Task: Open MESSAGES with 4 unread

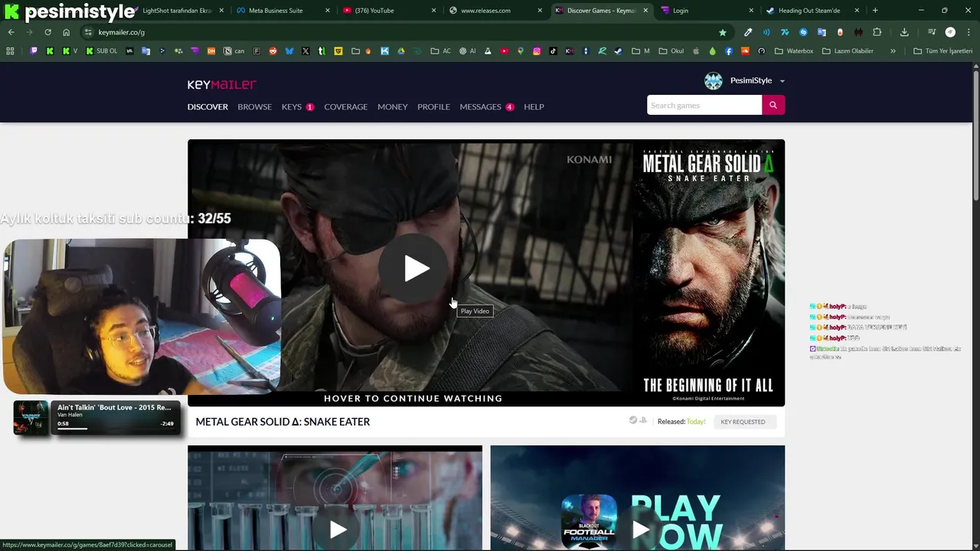Action: coord(487,106)
